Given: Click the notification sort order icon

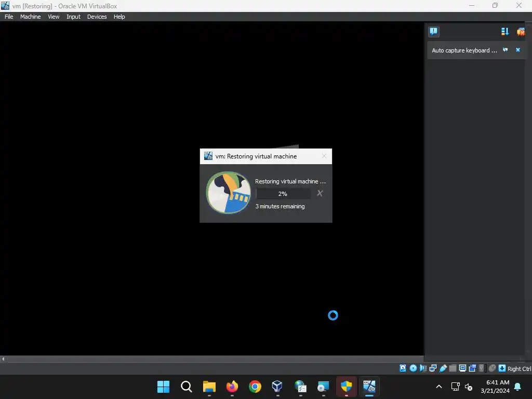Looking at the screenshot, I should pyautogui.click(x=505, y=32).
